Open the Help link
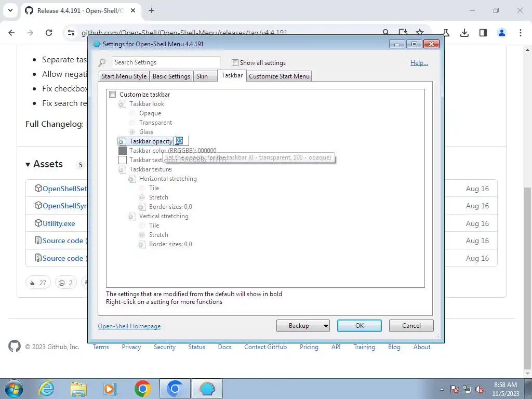532x399 pixels. [x=419, y=63]
